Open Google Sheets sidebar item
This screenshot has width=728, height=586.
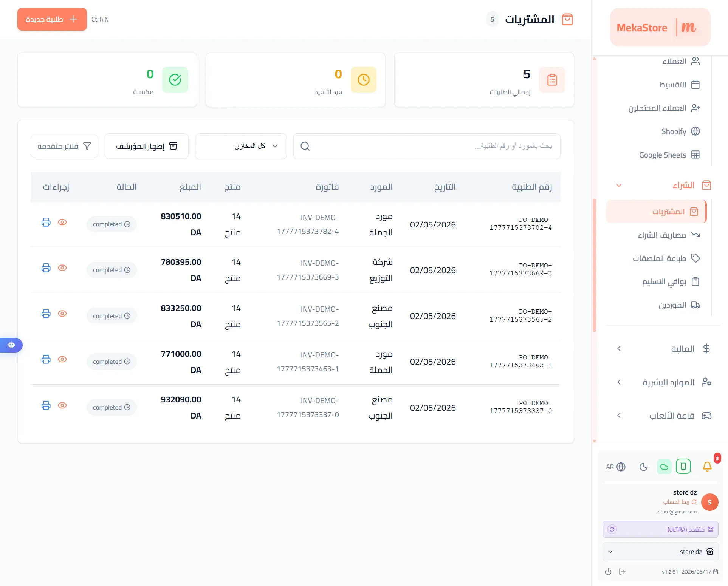(669, 155)
